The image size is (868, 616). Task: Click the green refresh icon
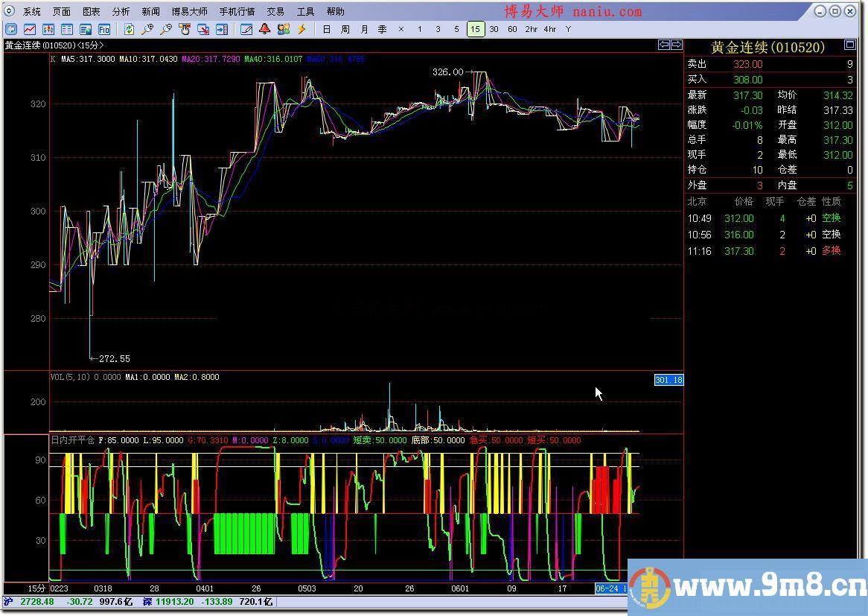click(x=130, y=29)
